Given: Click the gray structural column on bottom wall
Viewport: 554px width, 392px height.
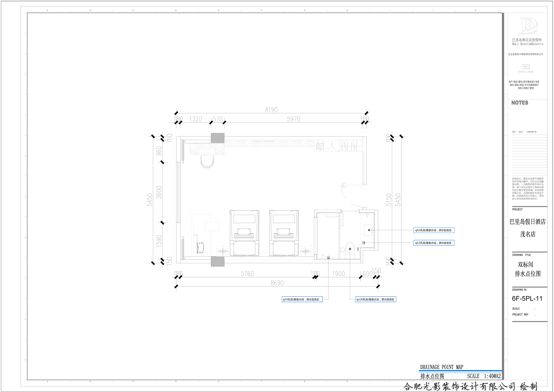Looking at the screenshot, I should tap(218, 261).
